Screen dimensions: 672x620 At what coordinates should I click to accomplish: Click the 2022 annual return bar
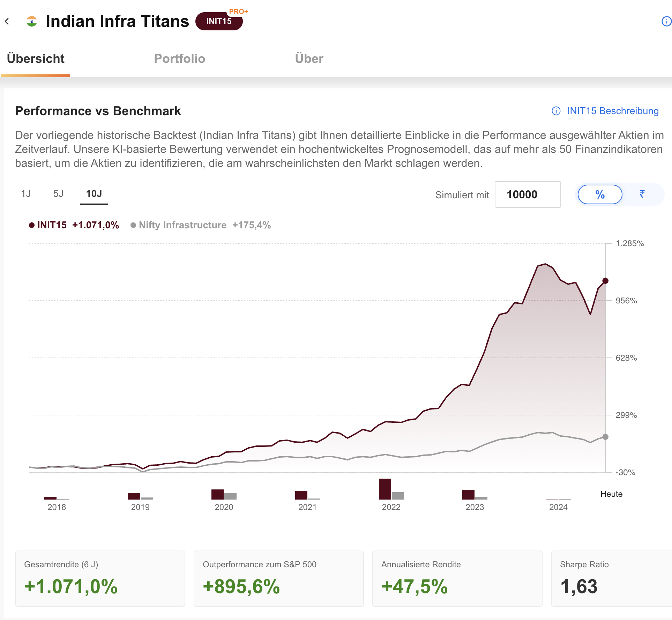point(385,489)
